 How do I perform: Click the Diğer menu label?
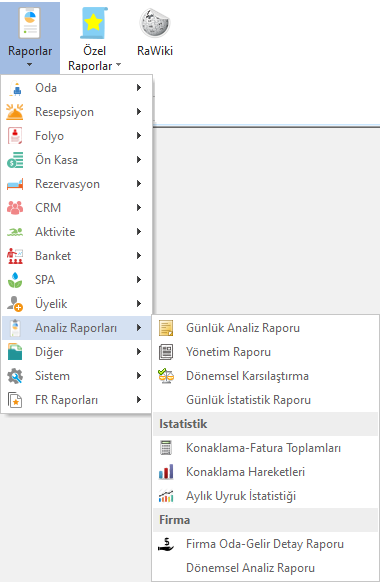pyautogui.click(x=49, y=352)
